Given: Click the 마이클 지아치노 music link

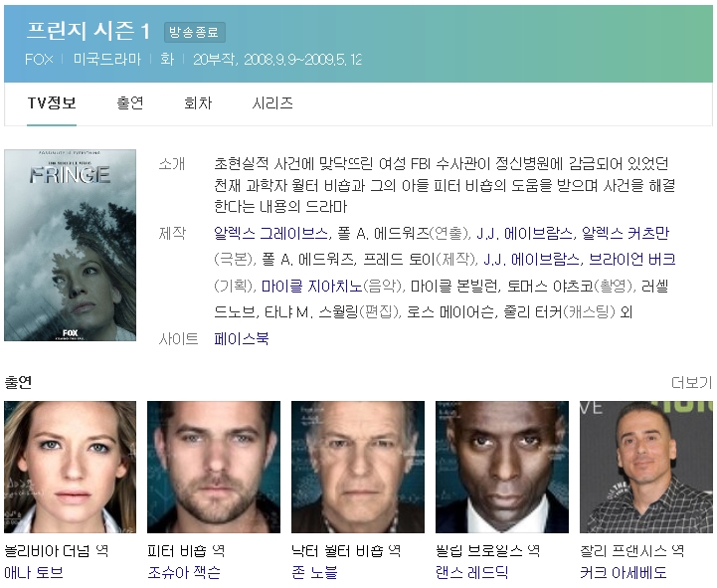Looking at the screenshot, I should pyautogui.click(x=309, y=286).
